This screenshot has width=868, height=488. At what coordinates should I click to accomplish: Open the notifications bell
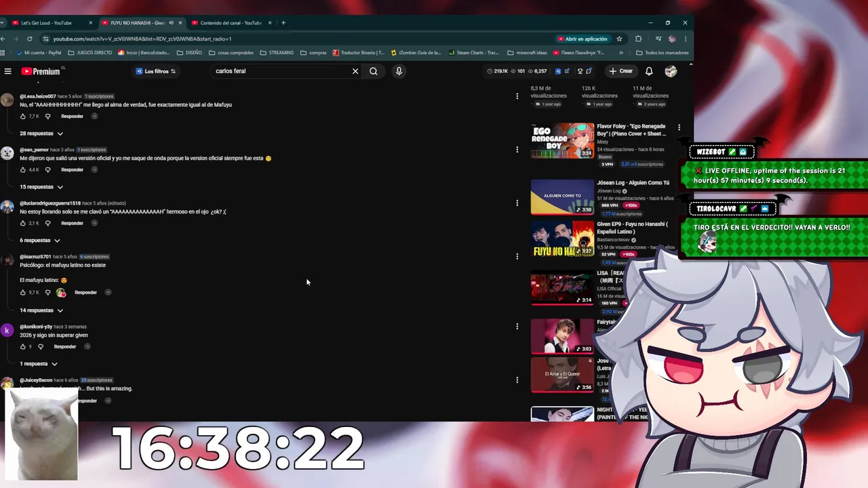(649, 71)
